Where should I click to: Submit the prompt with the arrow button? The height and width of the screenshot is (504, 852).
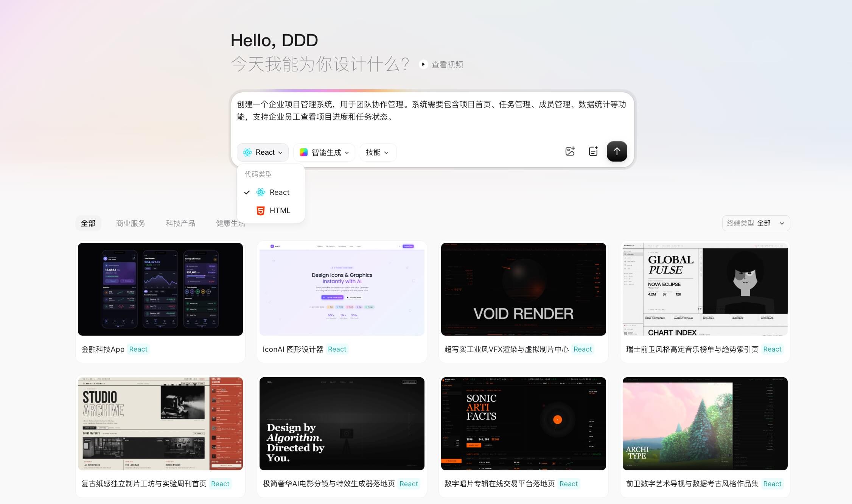[617, 151]
